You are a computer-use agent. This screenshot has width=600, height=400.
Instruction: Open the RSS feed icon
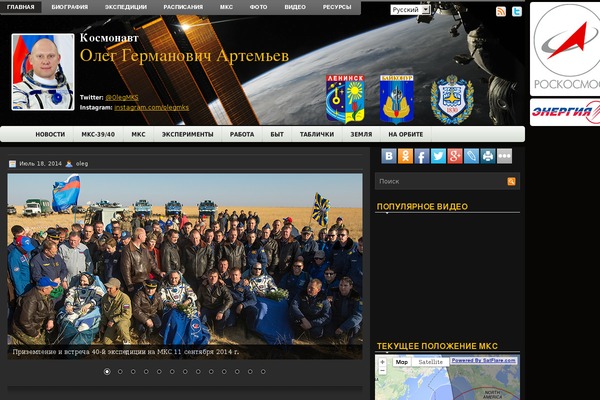pyautogui.click(x=501, y=11)
